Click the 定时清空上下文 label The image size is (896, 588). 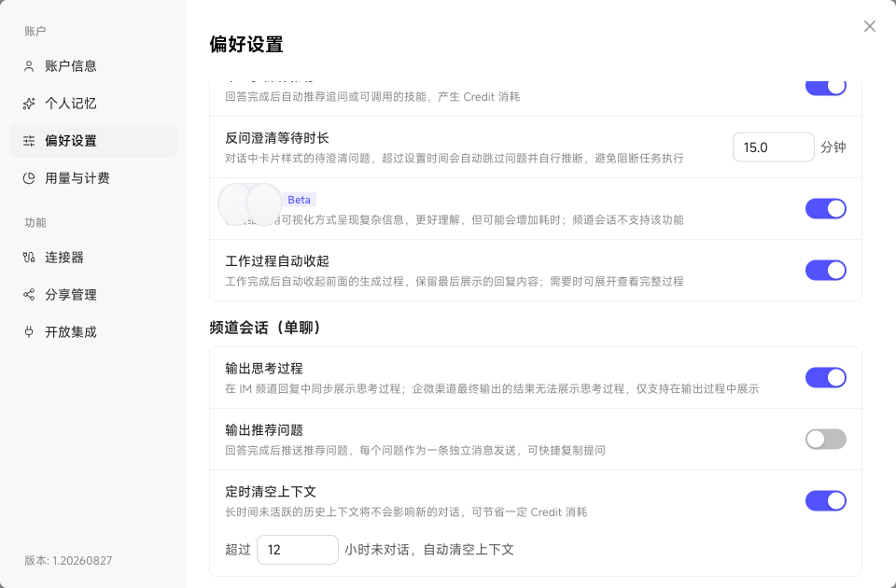[x=271, y=492]
